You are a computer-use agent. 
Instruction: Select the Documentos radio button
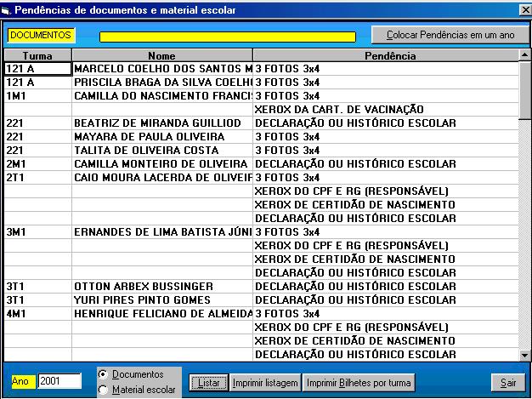tap(104, 374)
